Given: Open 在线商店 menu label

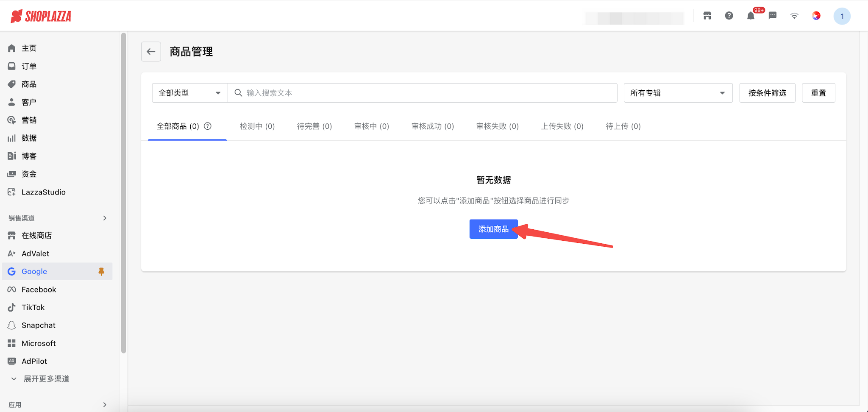Looking at the screenshot, I should pyautogui.click(x=37, y=236).
